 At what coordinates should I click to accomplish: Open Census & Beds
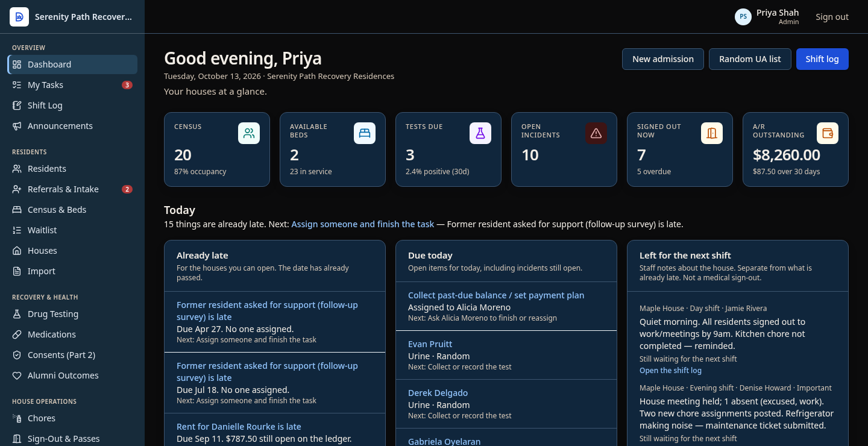click(72, 210)
